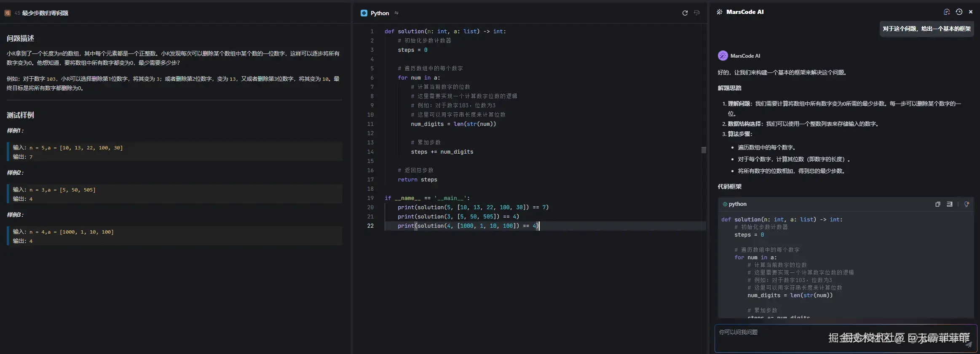Click the MarsCode AI sparkle logo
980x354 pixels.
[720, 12]
